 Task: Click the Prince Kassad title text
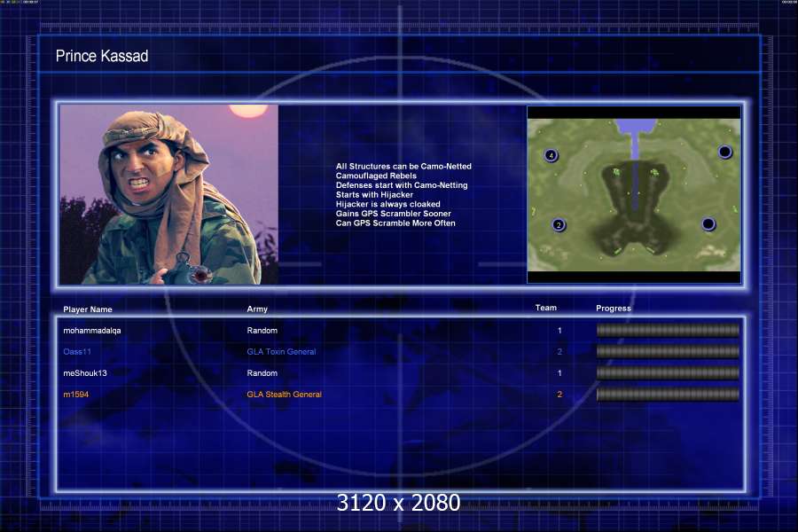(x=102, y=56)
